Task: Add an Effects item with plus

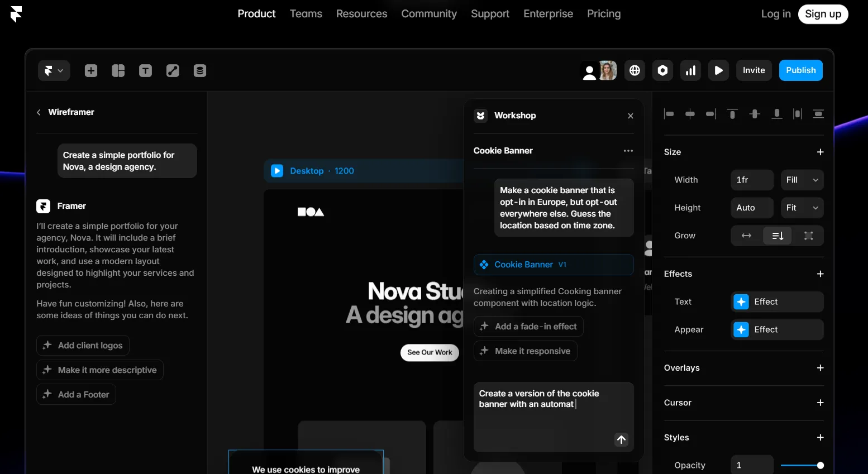Action: coord(820,274)
